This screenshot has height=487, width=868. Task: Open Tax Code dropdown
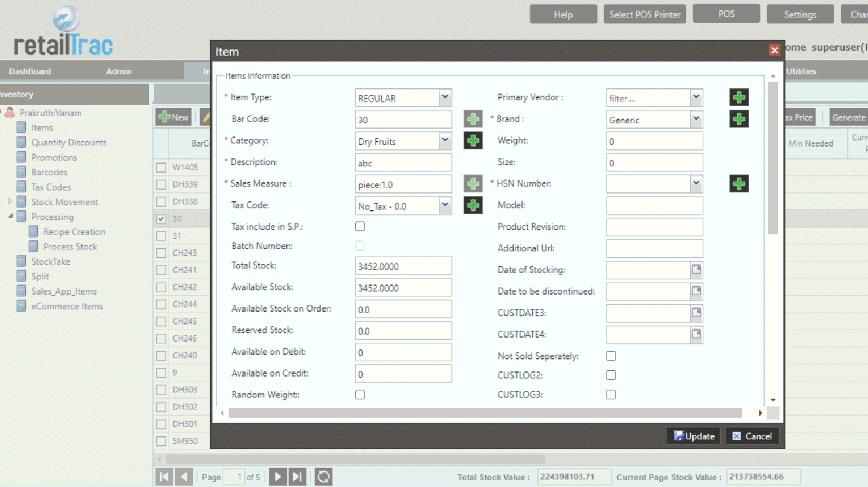tap(445, 205)
